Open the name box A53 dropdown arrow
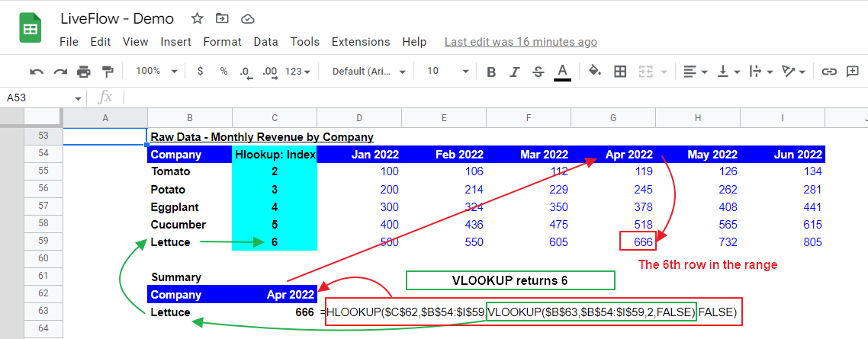This screenshot has width=868, height=339. click(x=77, y=98)
